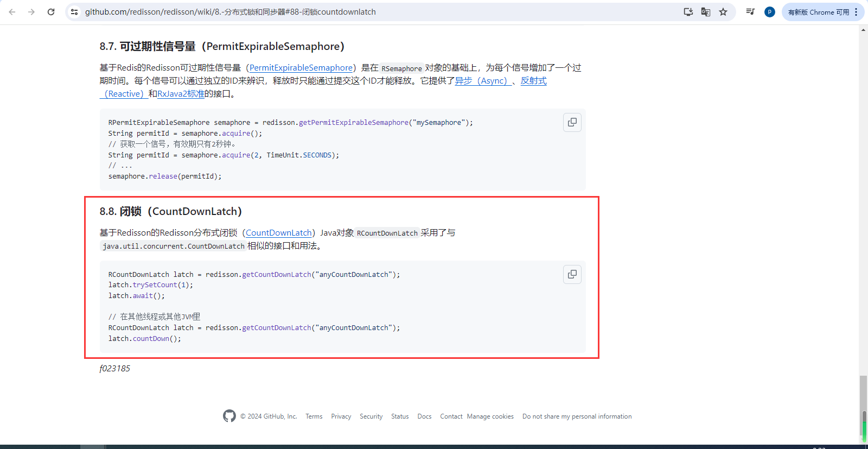Viewport: 868px width, 449px height.
Task: View site information icon in address bar
Action: [x=74, y=12]
